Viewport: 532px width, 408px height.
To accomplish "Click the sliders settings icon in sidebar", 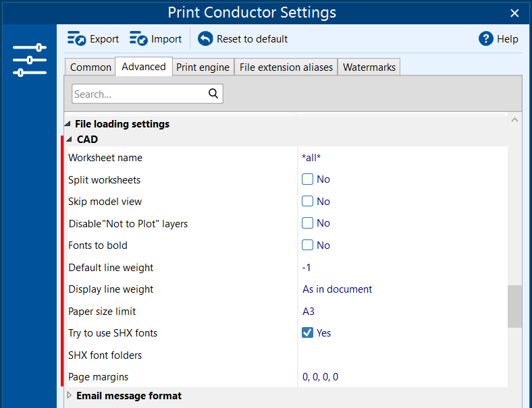I will coord(30,60).
